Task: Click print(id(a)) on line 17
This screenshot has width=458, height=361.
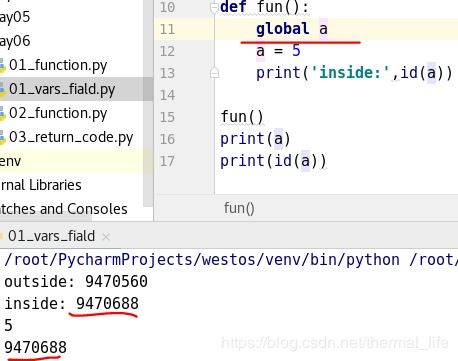Action: (x=273, y=161)
